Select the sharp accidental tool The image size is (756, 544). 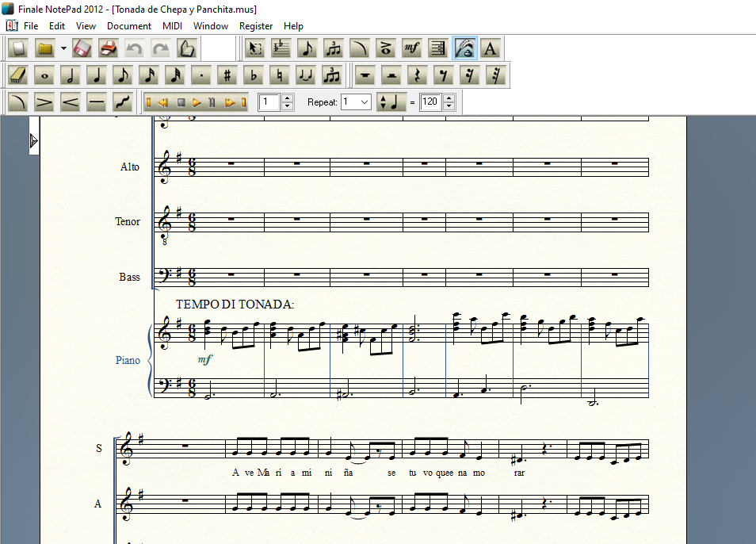click(x=226, y=75)
